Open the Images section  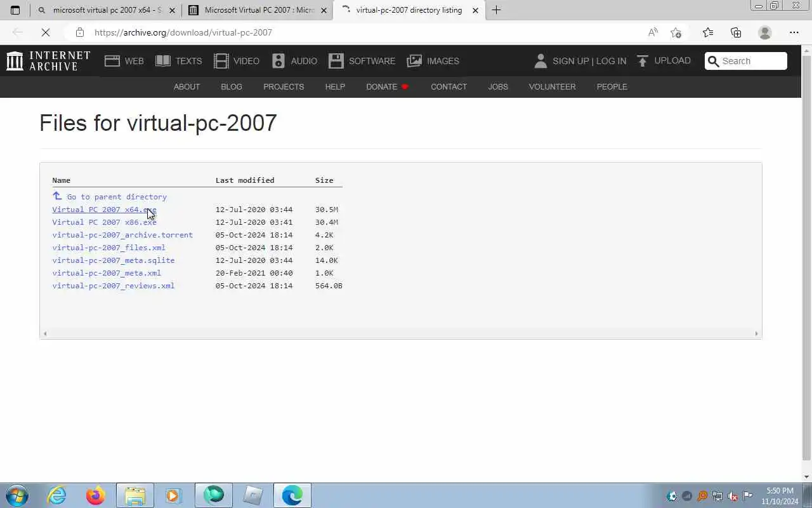[x=433, y=61]
